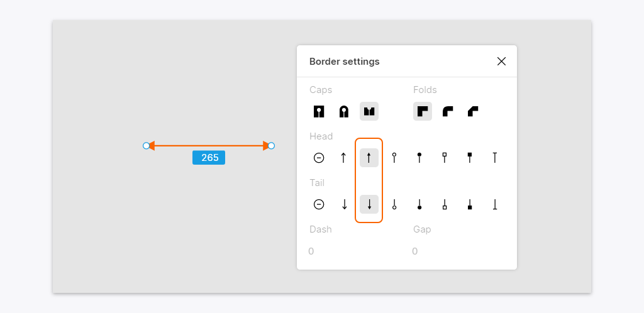Select the right endpoint handle of the arrow
The width and height of the screenshot is (644, 313).
pyautogui.click(x=271, y=146)
